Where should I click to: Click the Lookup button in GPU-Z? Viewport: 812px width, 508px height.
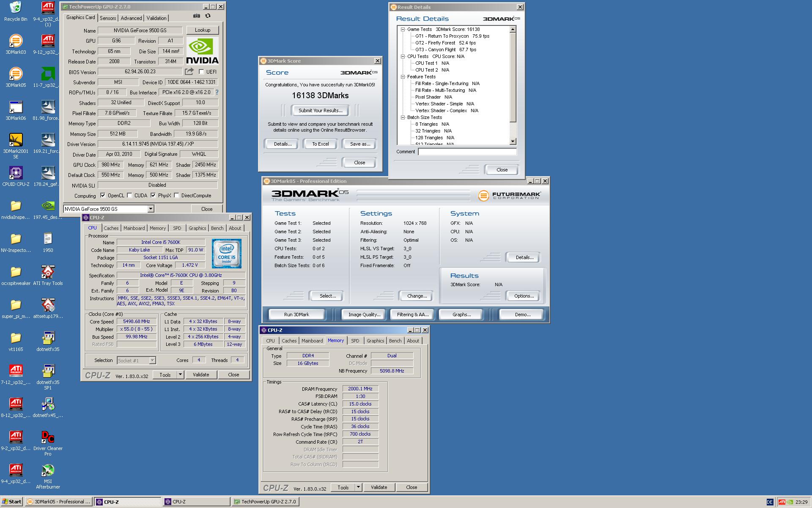203,30
